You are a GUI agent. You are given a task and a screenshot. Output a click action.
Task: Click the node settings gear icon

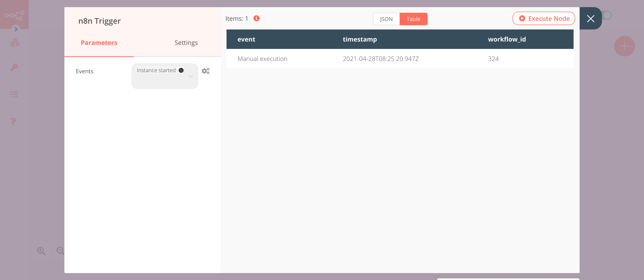(x=205, y=71)
